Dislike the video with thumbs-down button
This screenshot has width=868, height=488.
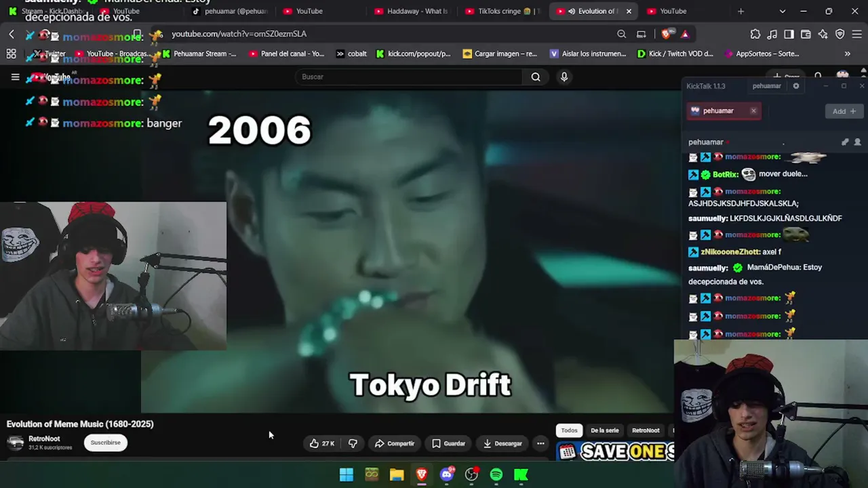[x=353, y=443]
